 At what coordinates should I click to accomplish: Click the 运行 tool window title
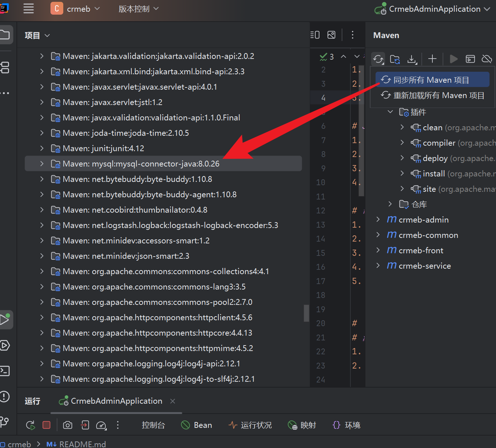tap(32, 401)
